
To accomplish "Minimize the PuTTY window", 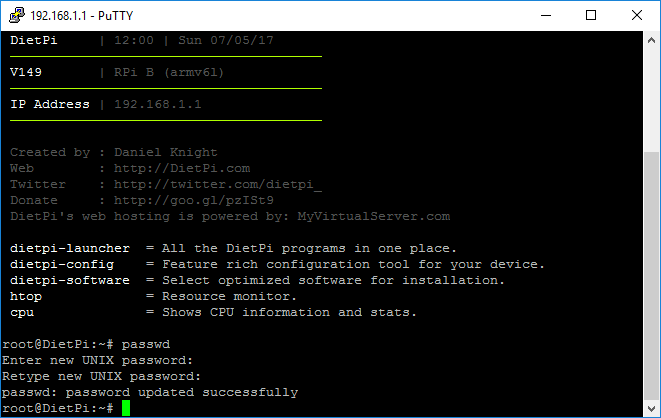I will click(x=546, y=16).
